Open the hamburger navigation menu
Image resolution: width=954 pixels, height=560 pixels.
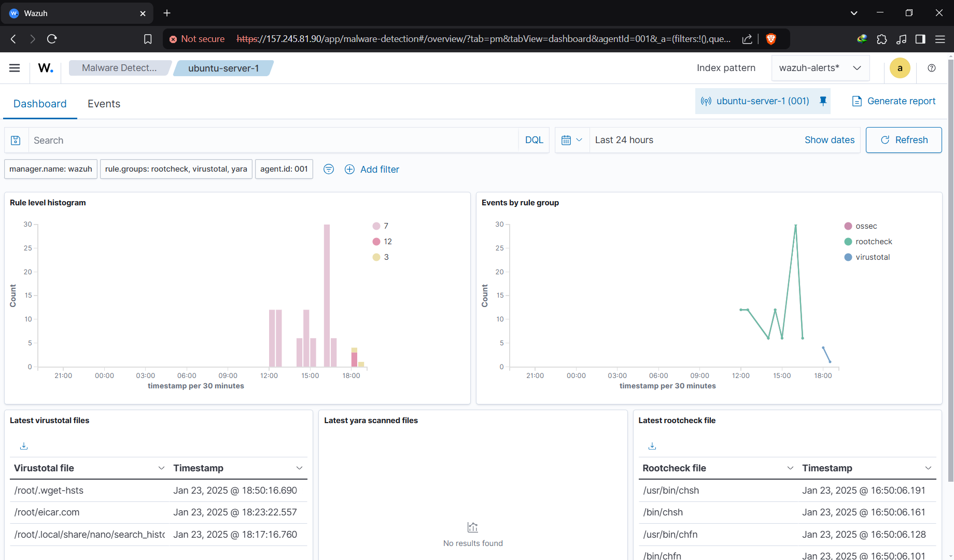[x=15, y=68]
